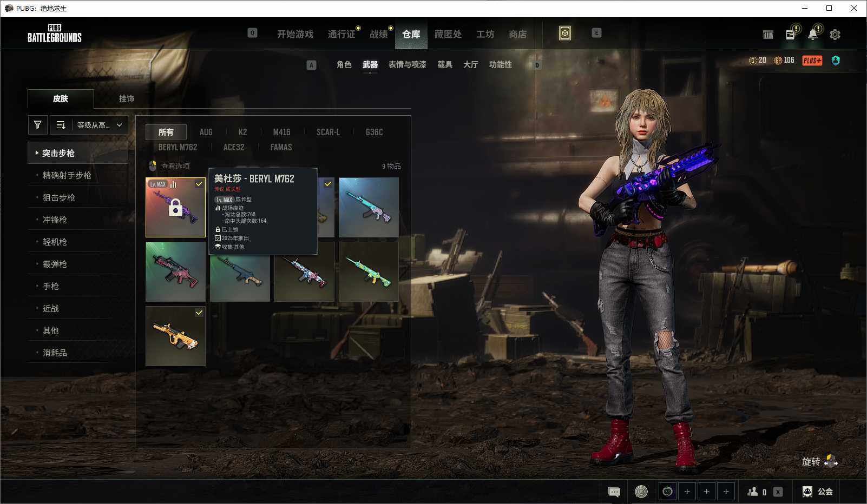Switch to the 挂饰 tab
The height and width of the screenshot is (504, 867).
click(x=127, y=98)
